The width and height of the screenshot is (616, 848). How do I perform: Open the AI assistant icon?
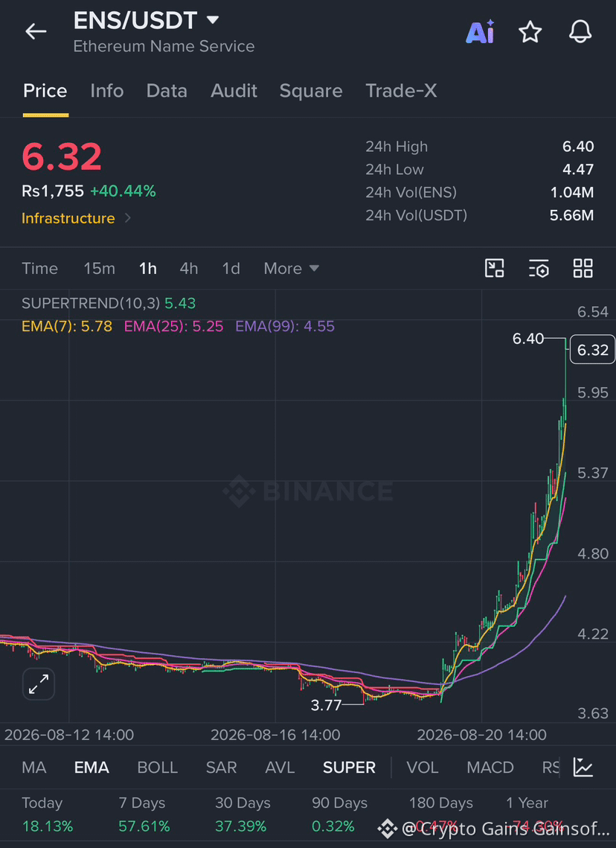click(x=480, y=31)
